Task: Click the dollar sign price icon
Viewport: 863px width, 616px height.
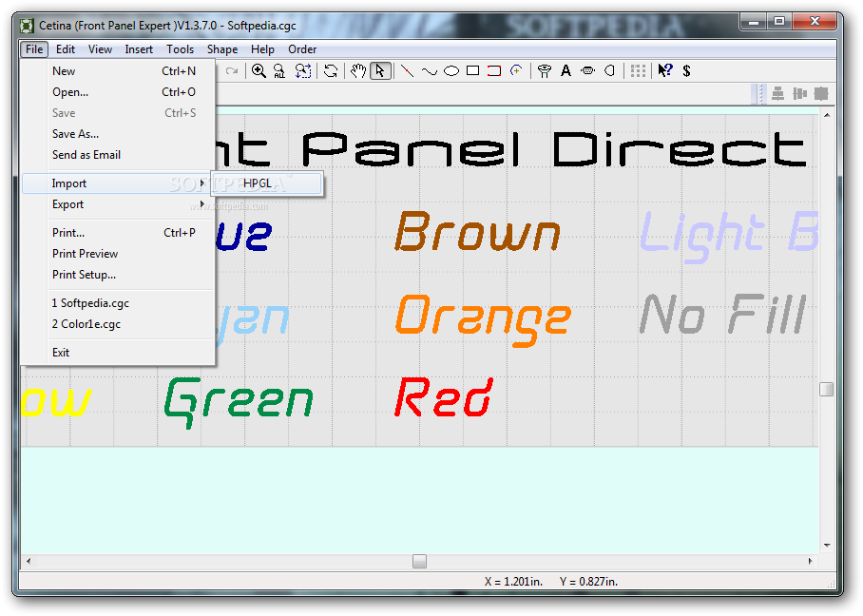Action: coord(686,70)
